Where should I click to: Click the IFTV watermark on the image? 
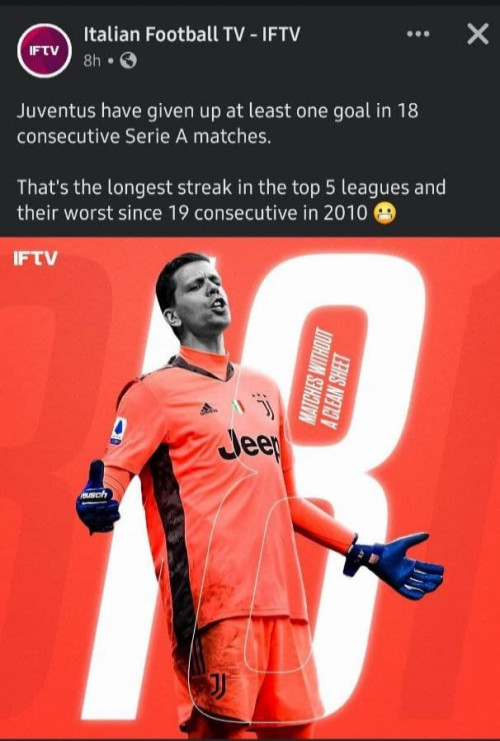click(x=35, y=258)
